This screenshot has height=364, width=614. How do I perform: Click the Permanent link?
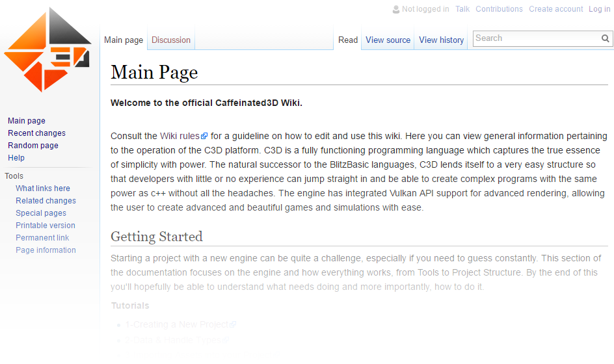click(x=42, y=238)
